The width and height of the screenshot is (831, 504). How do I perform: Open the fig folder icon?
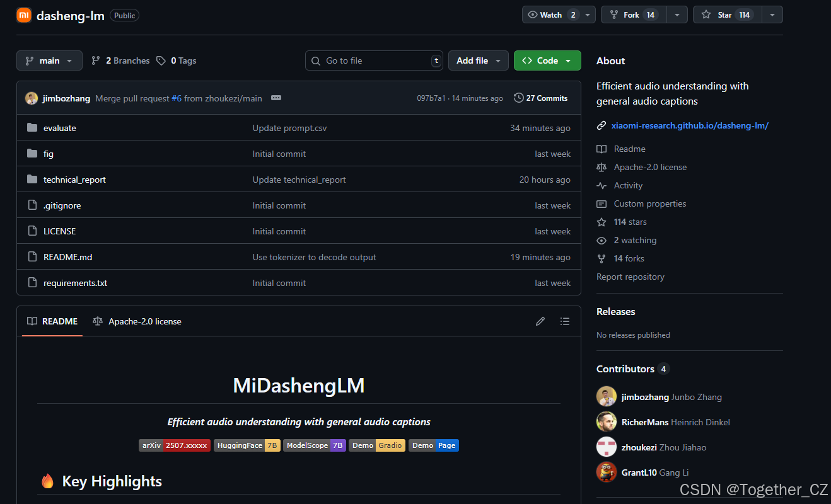click(32, 153)
